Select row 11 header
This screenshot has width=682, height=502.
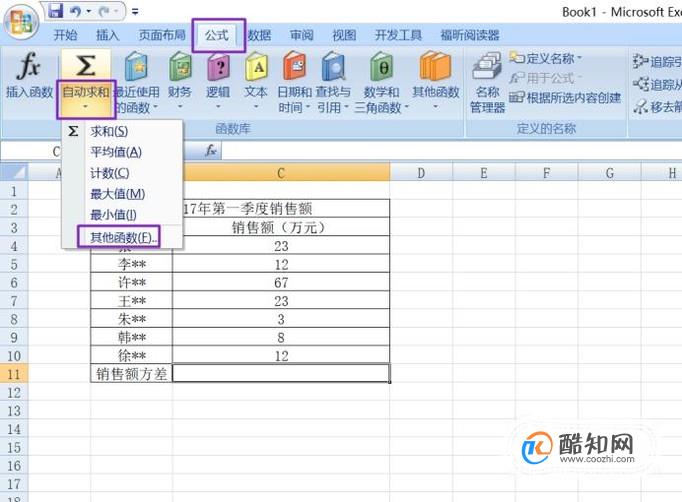14,374
